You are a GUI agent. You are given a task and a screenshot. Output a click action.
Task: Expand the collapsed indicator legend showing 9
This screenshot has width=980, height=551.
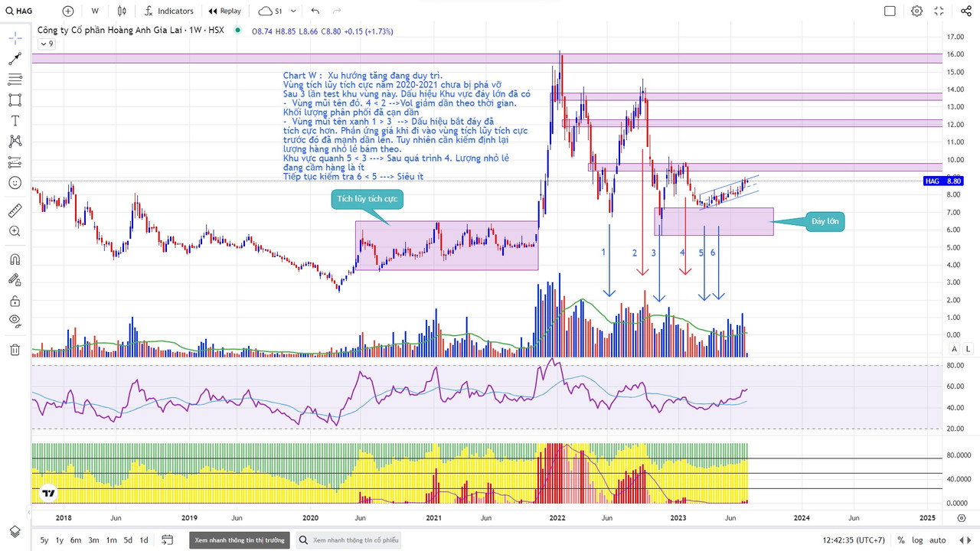[x=47, y=44]
